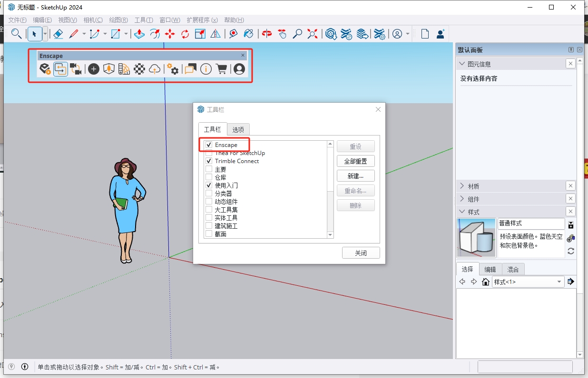
Task: Click the style preview thumbnail
Action: tap(476, 238)
